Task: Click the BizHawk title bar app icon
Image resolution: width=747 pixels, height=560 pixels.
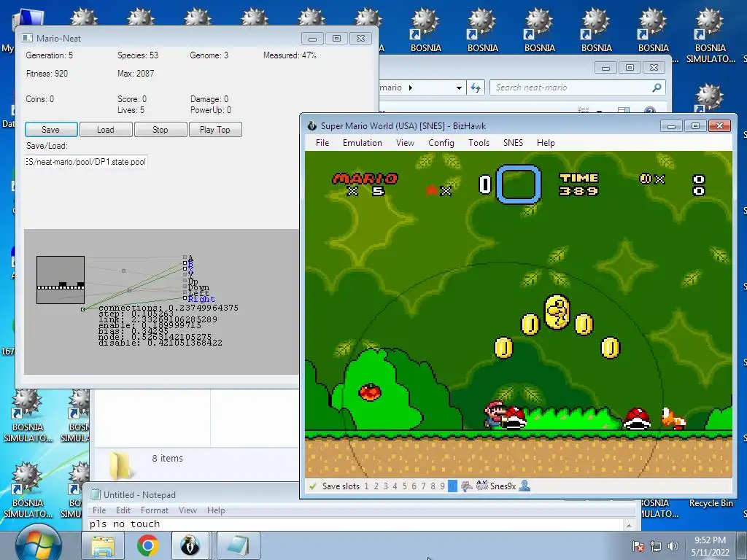Action: (312, 125)
